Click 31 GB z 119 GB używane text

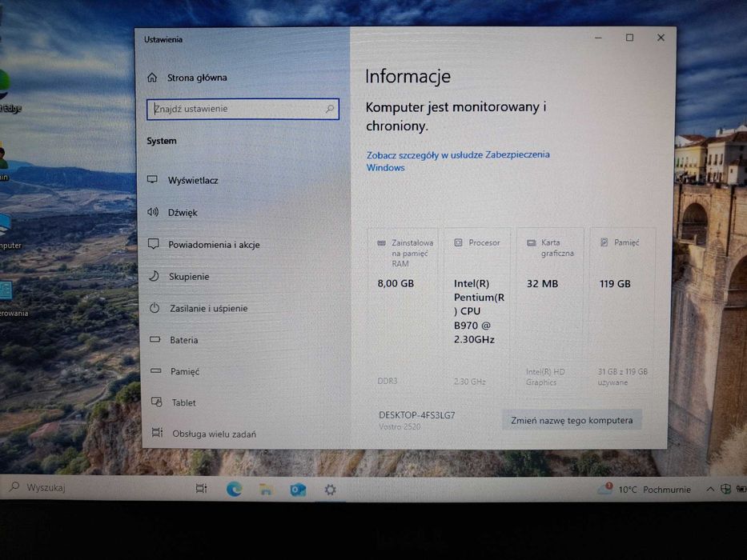click(623, 377)
